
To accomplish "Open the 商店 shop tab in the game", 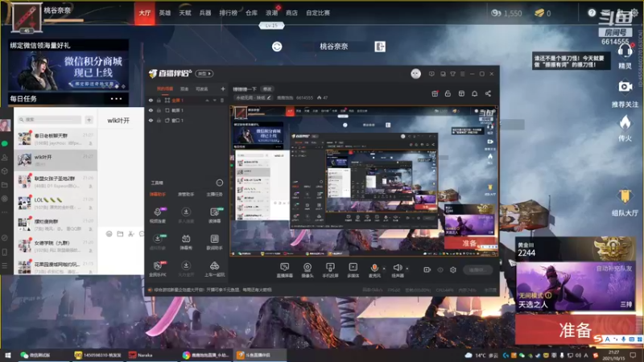I will pos(291,13).
